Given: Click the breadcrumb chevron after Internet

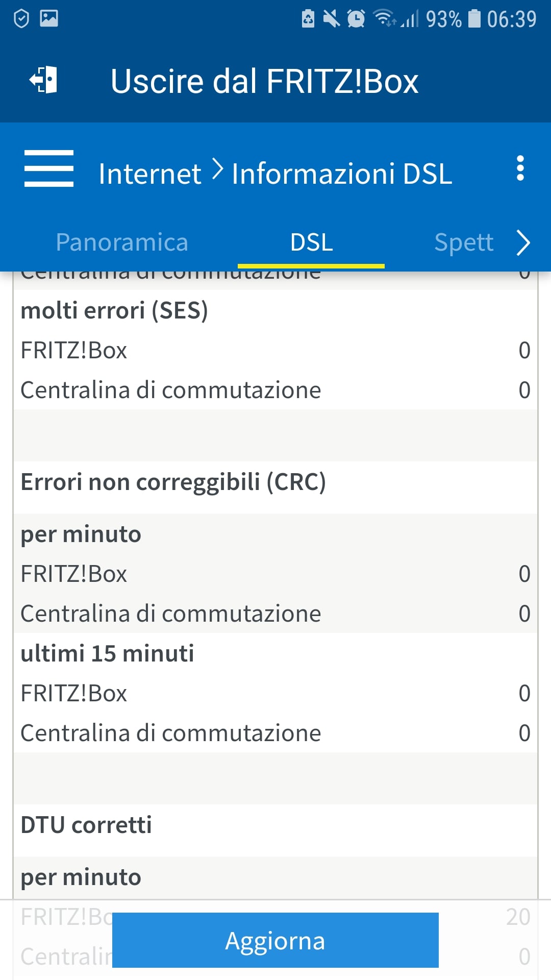Looking at the screenshot, I should point(217,169).
